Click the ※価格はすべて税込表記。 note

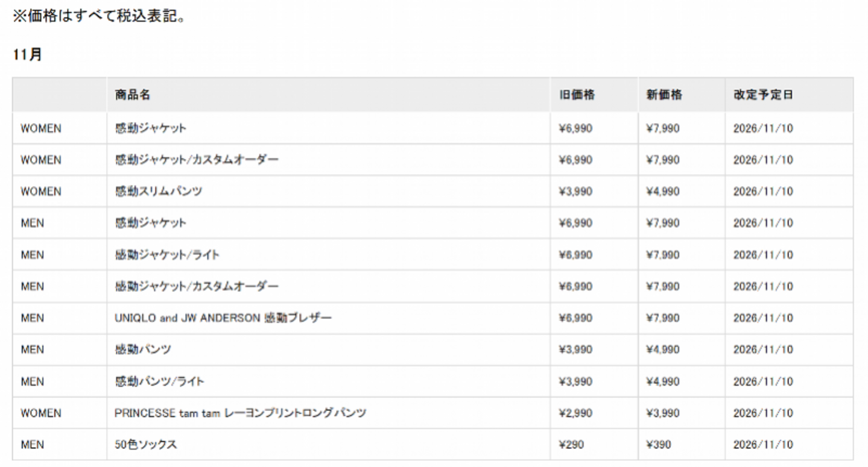pyautogui.click(x=99, y=16)
